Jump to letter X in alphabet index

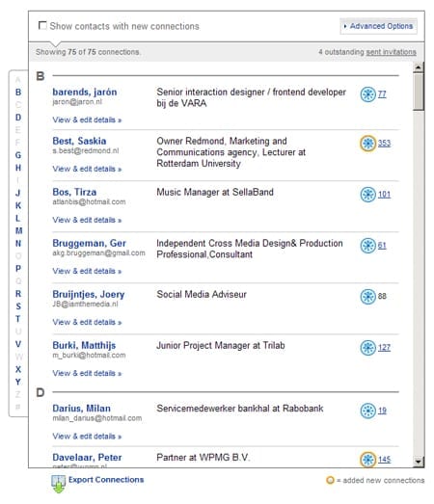(x=18, y=369)
